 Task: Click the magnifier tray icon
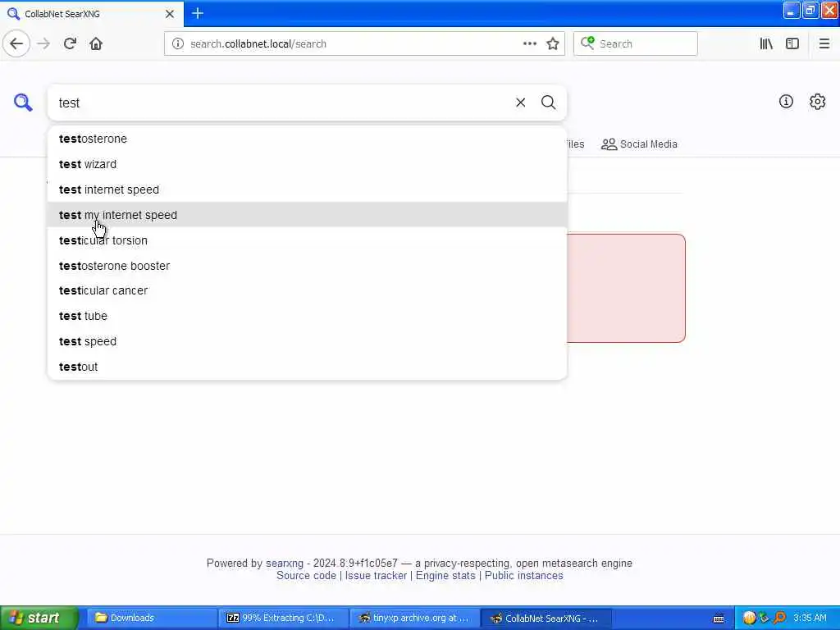pyautogui.click(x=779, y=619)
